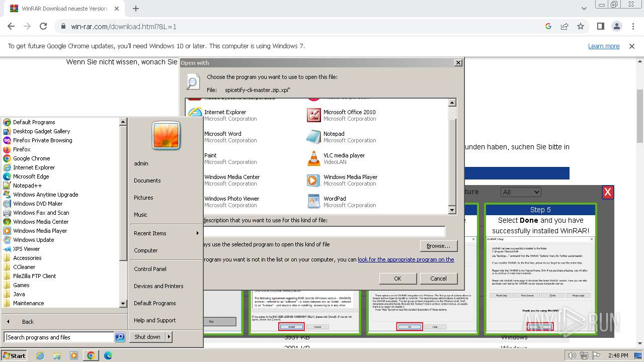Click 'look for the appropriate program' link
Viewport: 644px width, 362px height.
[406, 259]
